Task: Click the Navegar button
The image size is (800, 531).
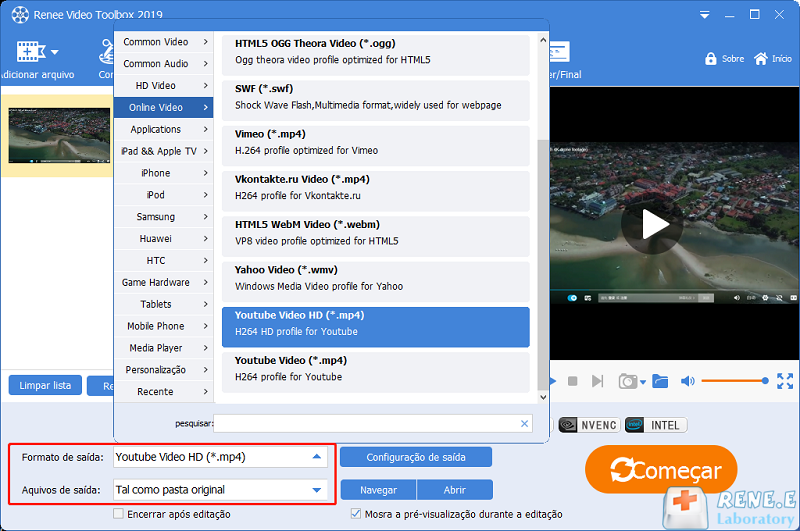Action: [378, 490]
